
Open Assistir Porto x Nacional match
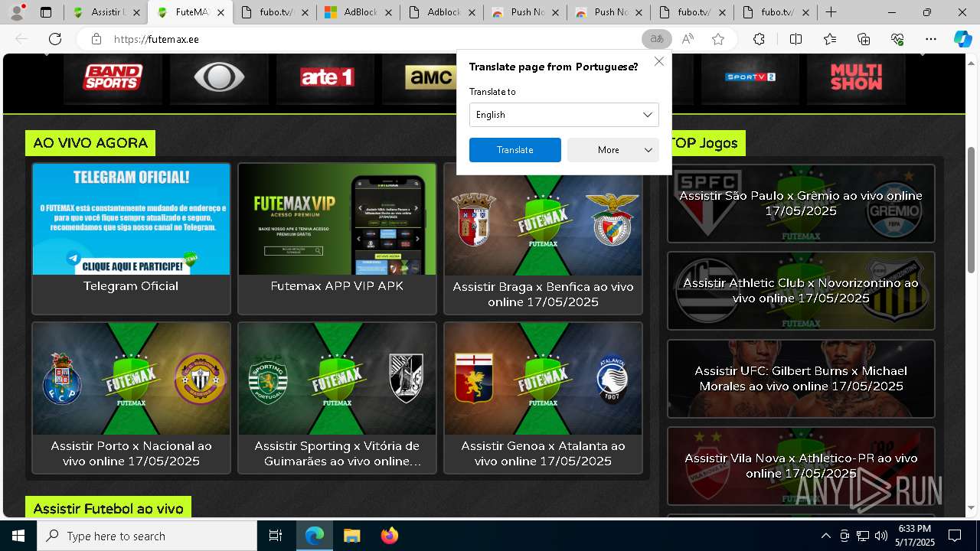pos(131,398)
